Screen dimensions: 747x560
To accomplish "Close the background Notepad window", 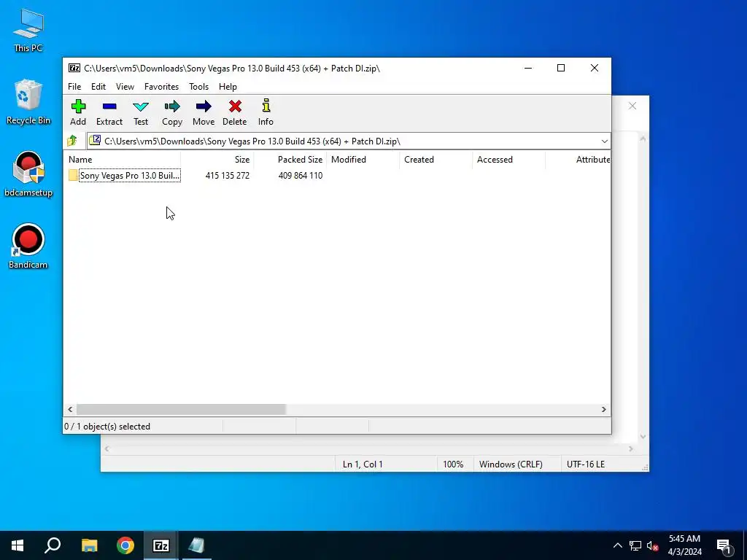I will click(632, 106).
